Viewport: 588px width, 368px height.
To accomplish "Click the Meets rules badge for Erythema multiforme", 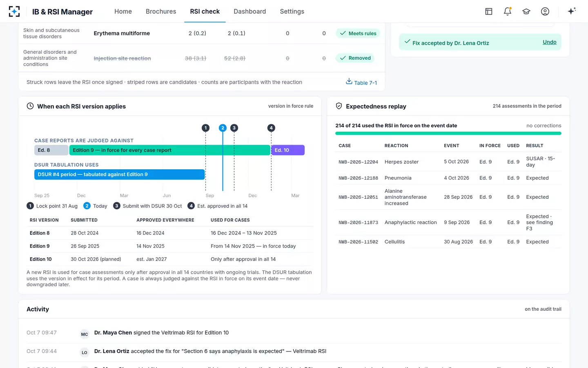I will tap(358, 34).
